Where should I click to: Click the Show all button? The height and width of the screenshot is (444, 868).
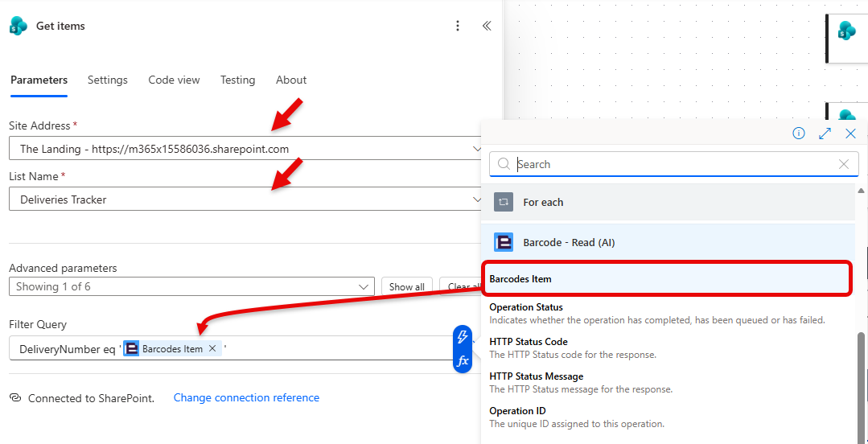pyautogui.click(x=407, y=287)
